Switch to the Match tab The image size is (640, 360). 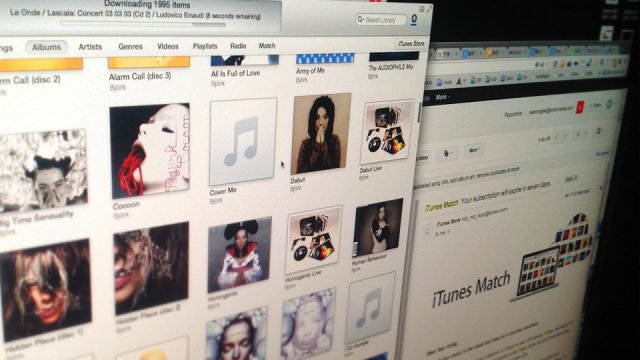coord(267,46)
